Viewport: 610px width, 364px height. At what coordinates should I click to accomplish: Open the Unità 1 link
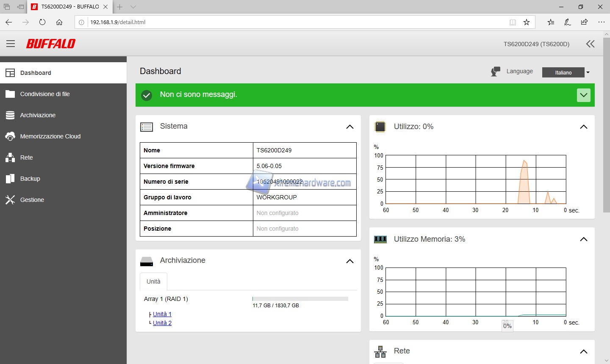tap(162, 314)
